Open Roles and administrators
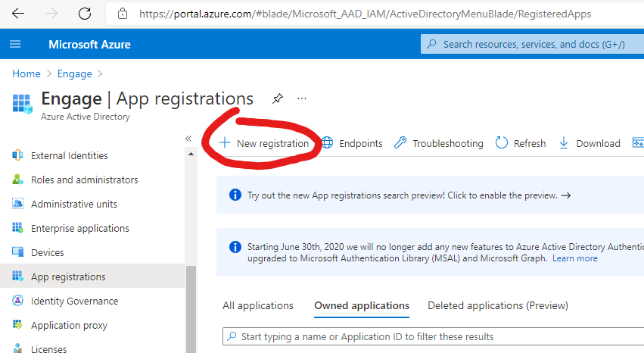644x353 pixels. (x=85, y=180)
